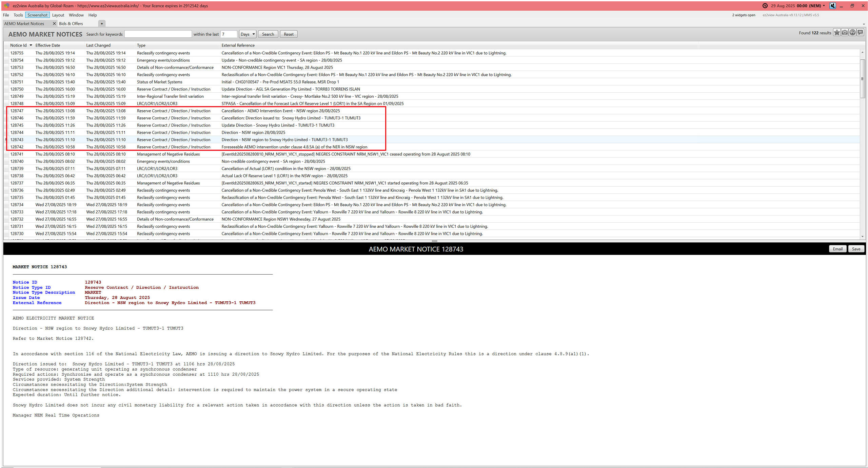
Task: Select notice 128746 Cancellation Direction issued row
Action: pos(432,118)
